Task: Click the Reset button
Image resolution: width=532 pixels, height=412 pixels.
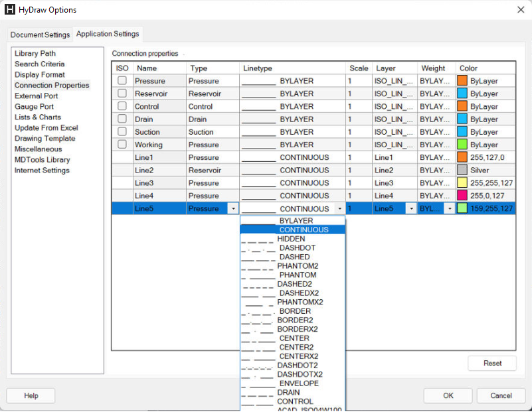Action: (x=491, y=363)
